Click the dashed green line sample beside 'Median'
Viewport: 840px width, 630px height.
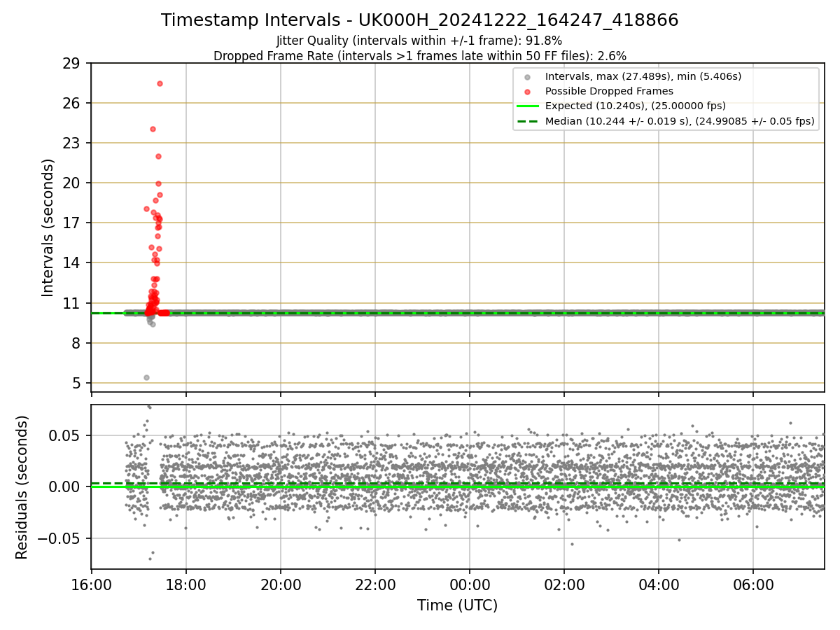point(527,121)
